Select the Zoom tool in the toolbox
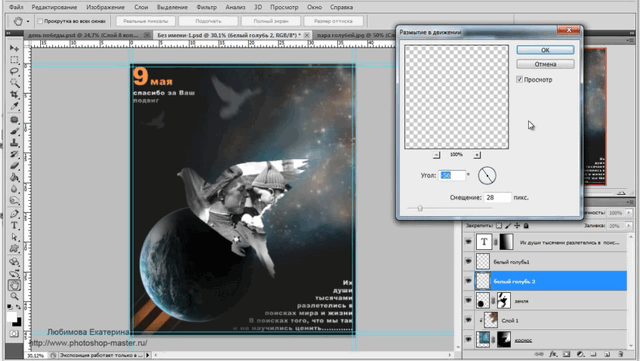 tap(14, 296)
